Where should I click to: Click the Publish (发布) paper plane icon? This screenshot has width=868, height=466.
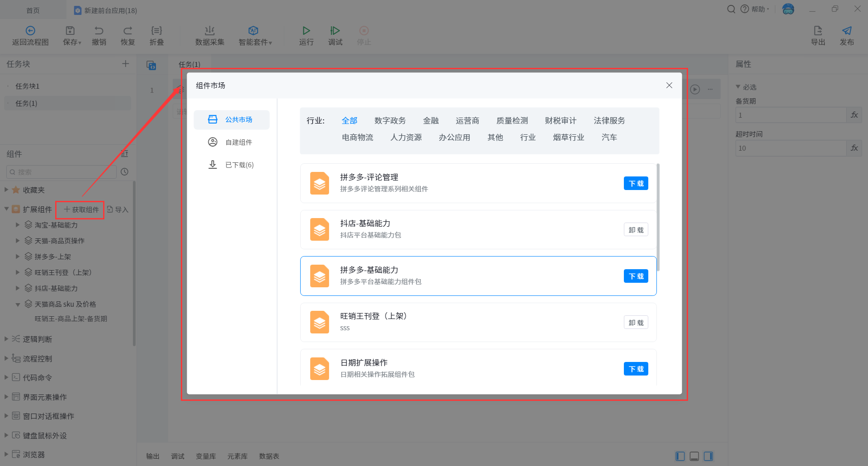(846, 31)
